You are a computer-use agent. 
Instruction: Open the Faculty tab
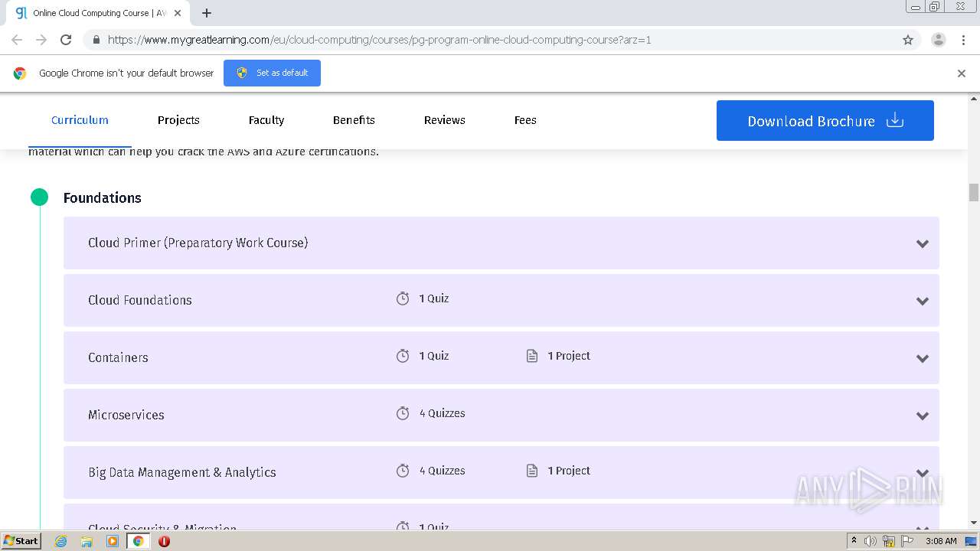[266, 120]
